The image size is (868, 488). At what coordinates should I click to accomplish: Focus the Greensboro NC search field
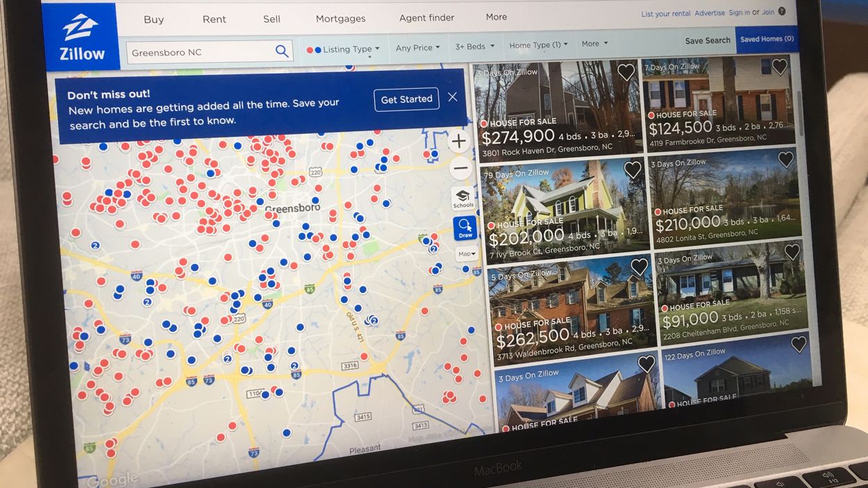pyautogui.click(x=210, y=52)
